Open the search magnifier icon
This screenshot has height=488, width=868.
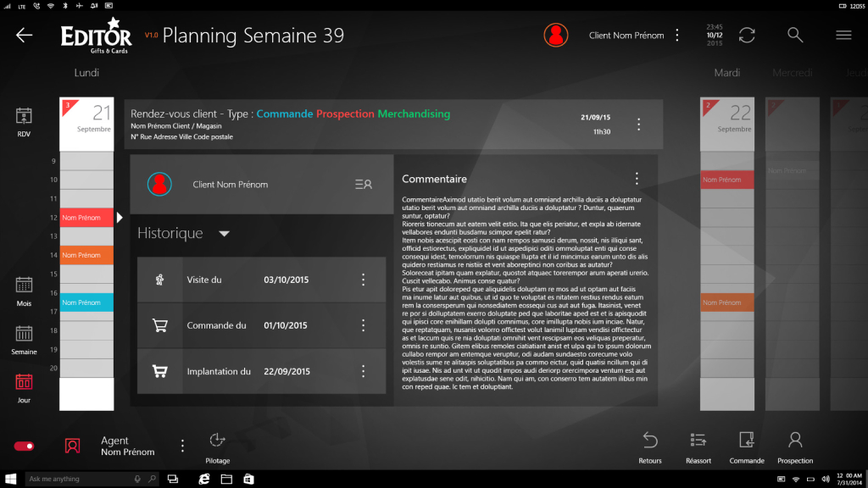coord(795,35)
